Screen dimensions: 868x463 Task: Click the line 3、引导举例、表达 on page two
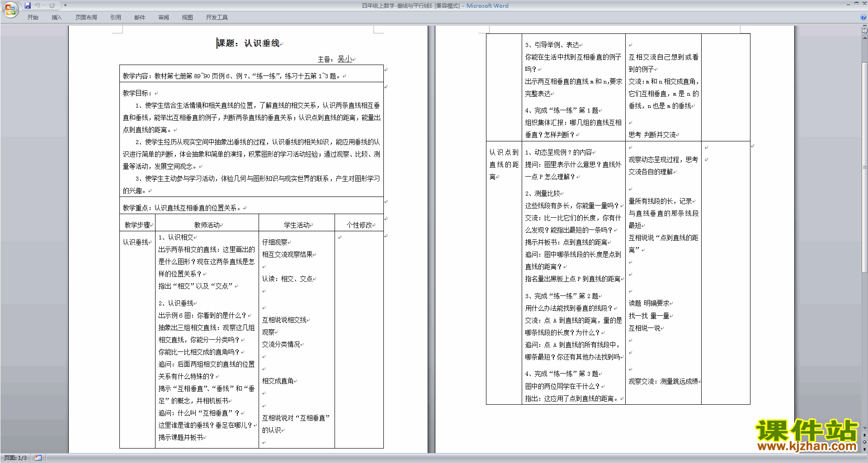click(552, 45)
